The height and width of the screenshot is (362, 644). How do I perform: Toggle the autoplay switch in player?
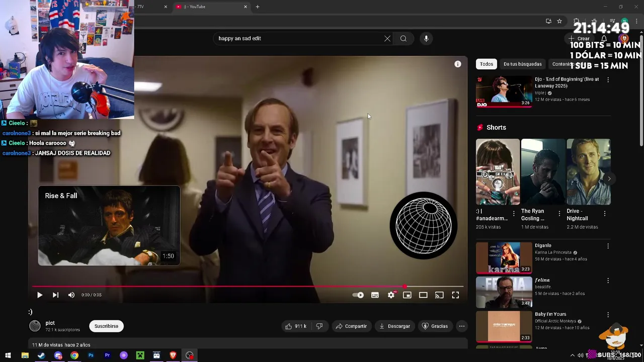pyautogui.click(x=358, y=295)
